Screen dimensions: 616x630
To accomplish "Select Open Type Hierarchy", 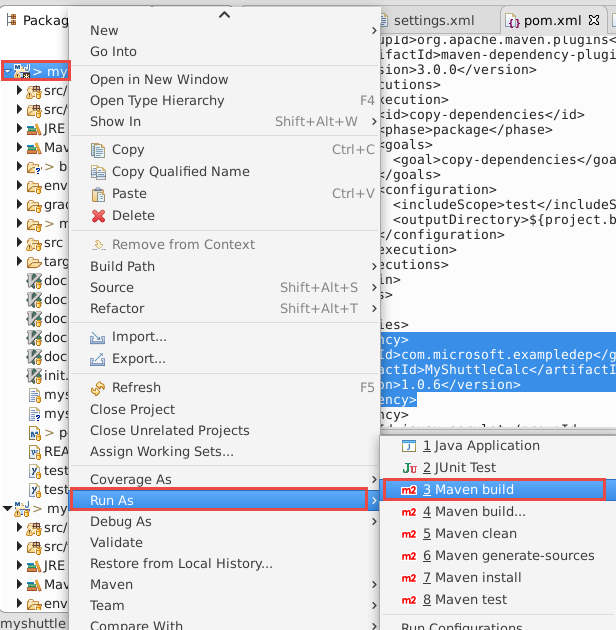I will click(x=225, y=100).
